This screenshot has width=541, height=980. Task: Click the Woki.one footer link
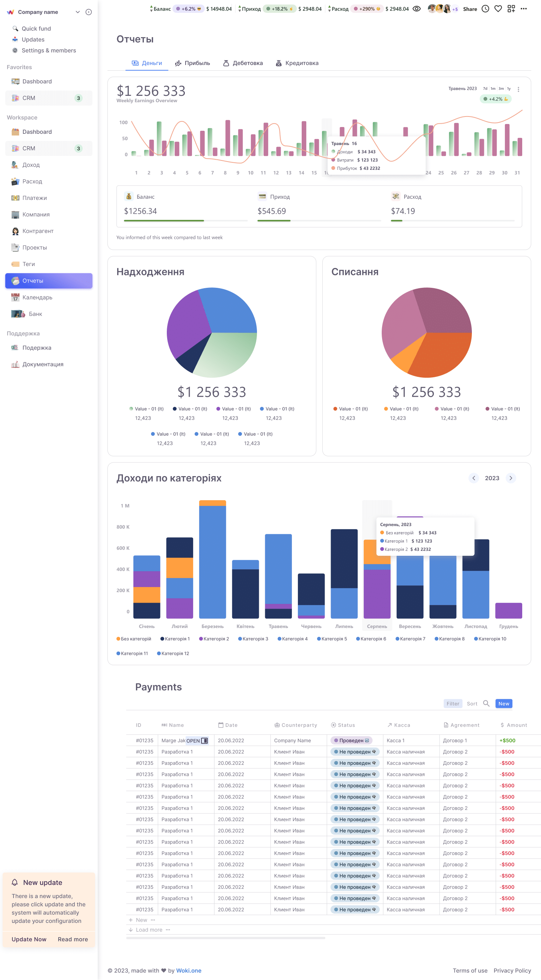pyautogui.click(x=189, y=970)
